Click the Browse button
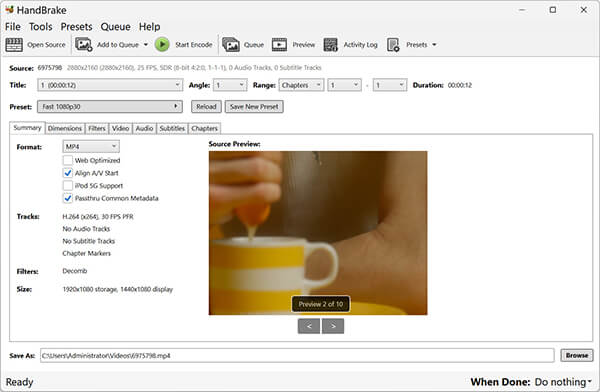This screenshot has width=600, height=392. (577, 355)
